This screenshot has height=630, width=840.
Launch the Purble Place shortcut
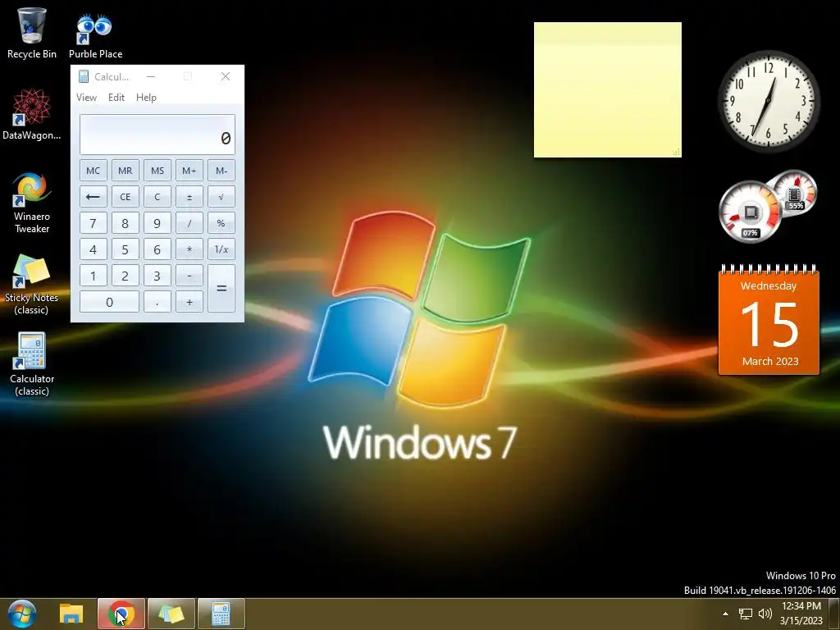pos(95,35)
